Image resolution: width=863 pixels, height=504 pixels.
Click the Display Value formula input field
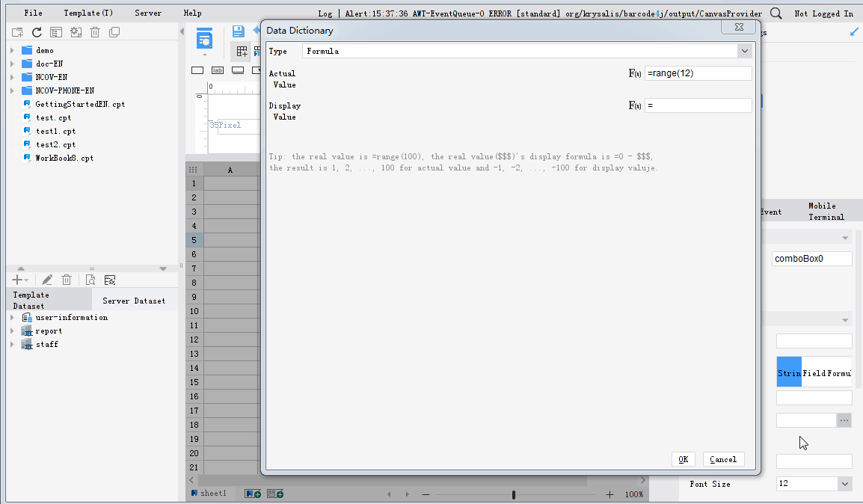click(x=698, y=105)
